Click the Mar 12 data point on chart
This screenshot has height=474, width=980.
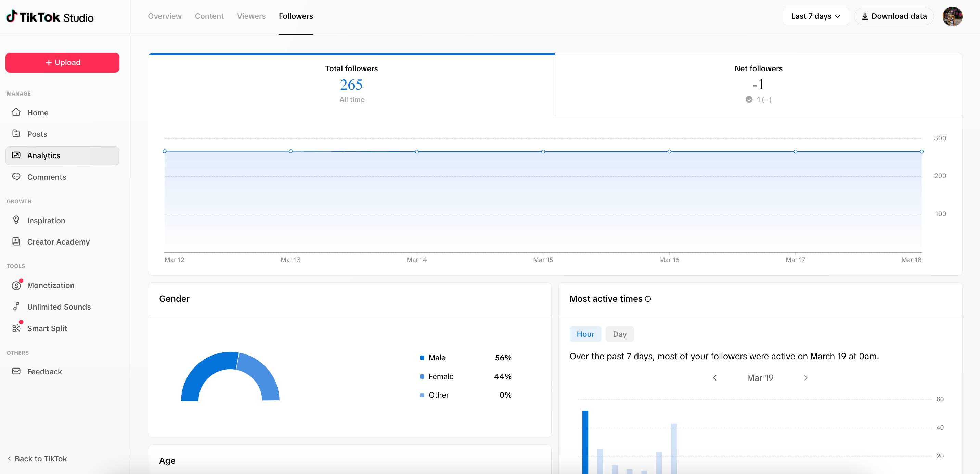coord(165,151)
